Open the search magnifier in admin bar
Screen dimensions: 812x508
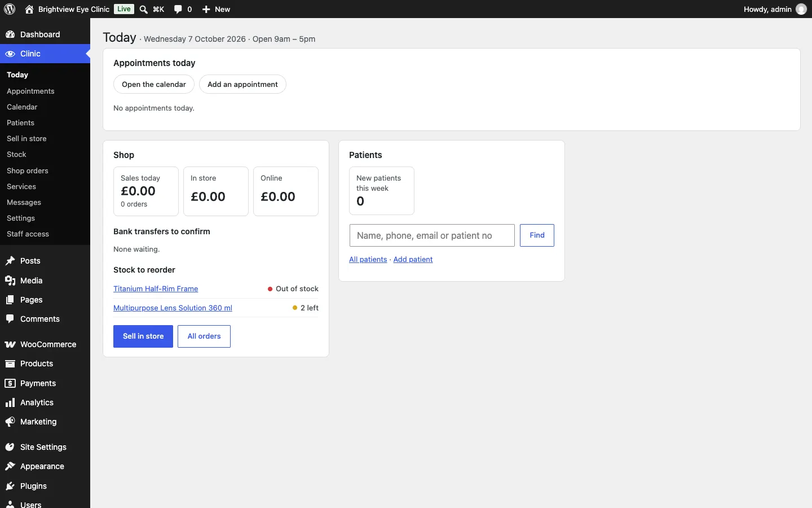(144, 9)
